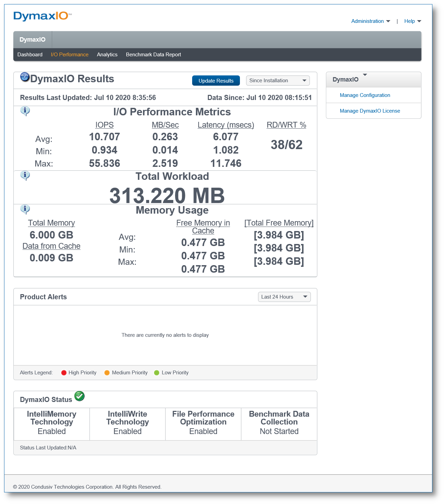
Task: Click the Product Alerts panel title
Action: tap(43, 297)
